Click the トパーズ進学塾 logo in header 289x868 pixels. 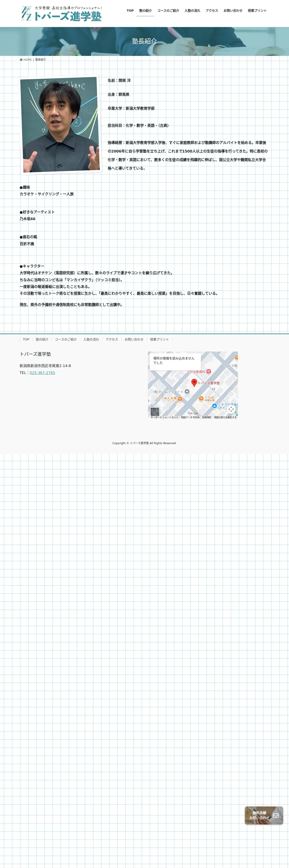(x=62, y=14)
